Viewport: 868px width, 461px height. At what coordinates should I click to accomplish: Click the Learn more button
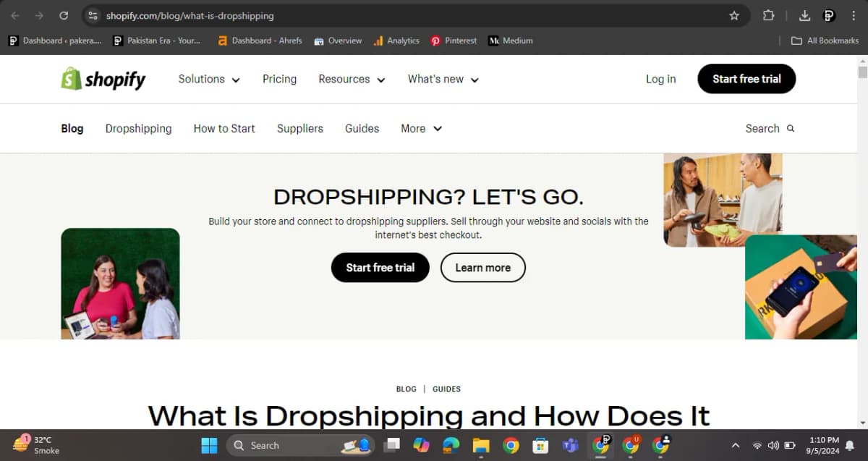(x=483, y=267)
